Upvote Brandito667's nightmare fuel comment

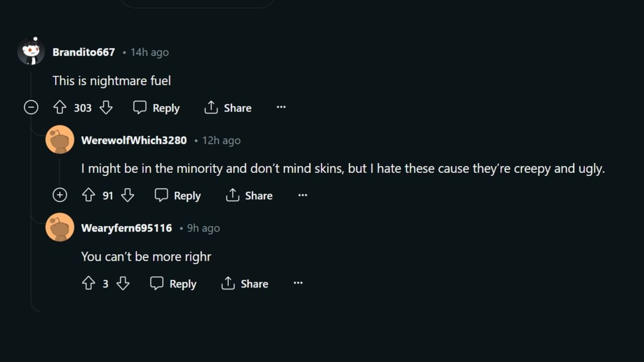[x=60, y=108]
